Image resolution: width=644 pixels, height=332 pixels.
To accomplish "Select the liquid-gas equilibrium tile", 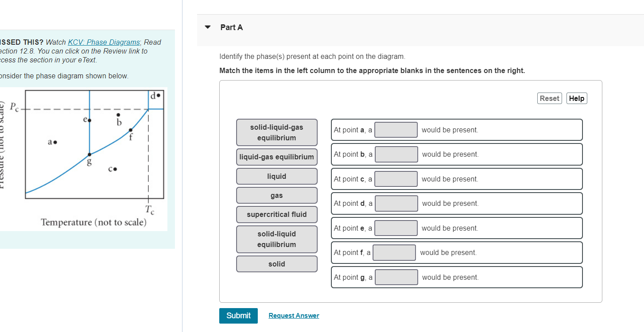I will [277, 157].
